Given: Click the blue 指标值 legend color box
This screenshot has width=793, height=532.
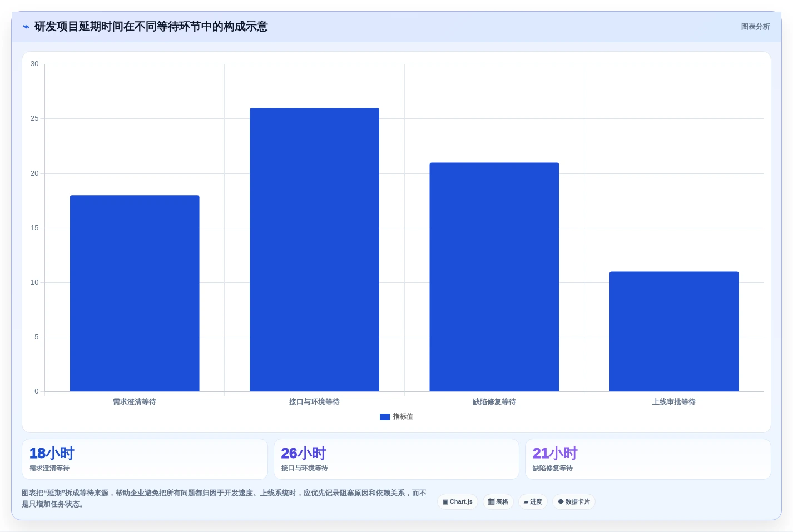Looking at the screenshot, I should point(385,417).
